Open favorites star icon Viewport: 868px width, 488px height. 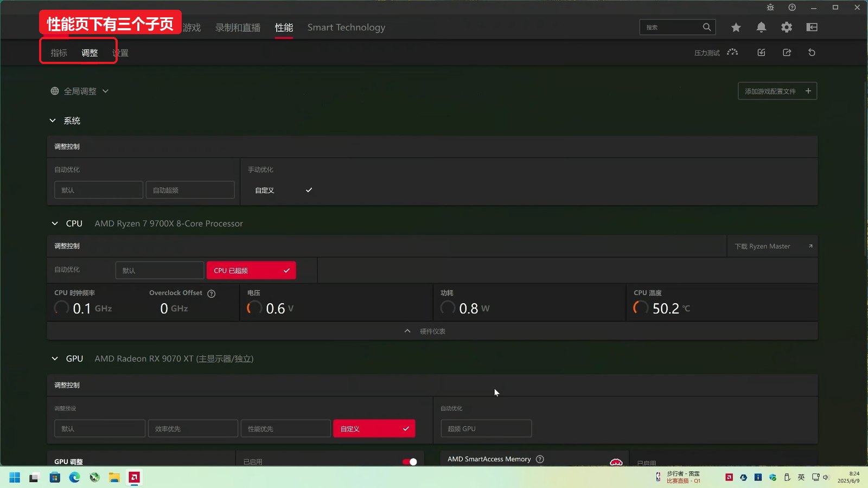(736, 27)
